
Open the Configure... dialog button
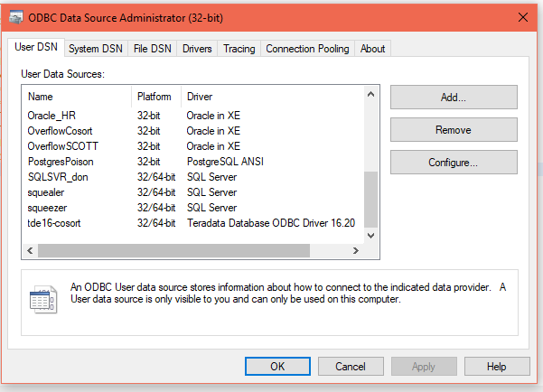coord(454,163)
